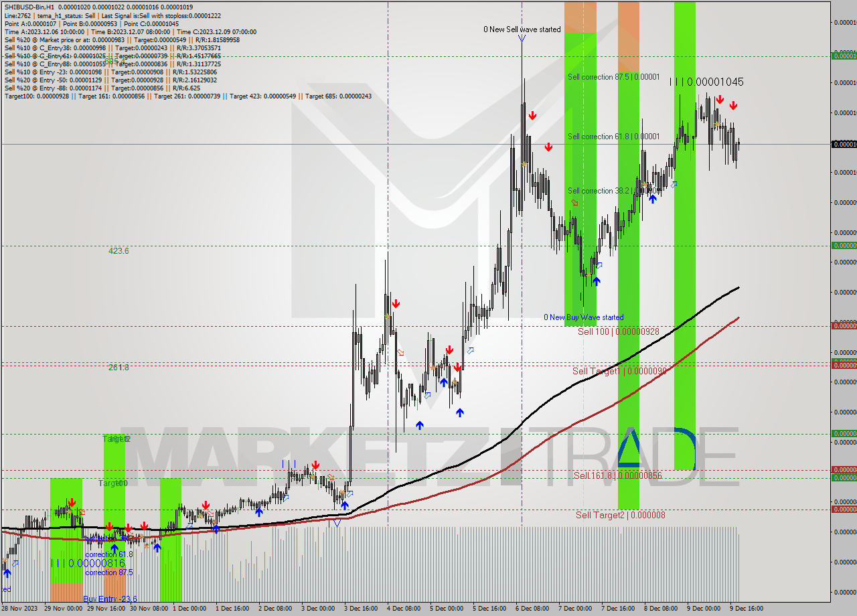Image resolution: width=857 pixels, height=616 pixels.
Task: Click '29 Nov 00:00' on the time axis
Action: [63, 609]
